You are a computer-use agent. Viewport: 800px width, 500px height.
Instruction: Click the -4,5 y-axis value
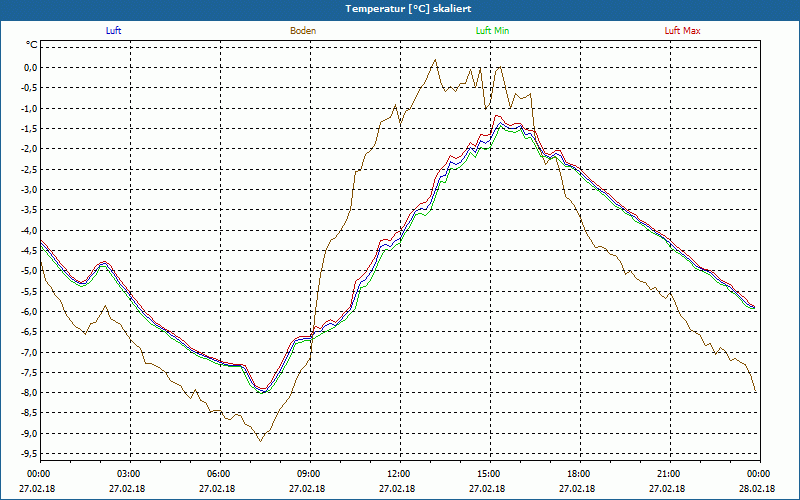click(x=29, y=251)
